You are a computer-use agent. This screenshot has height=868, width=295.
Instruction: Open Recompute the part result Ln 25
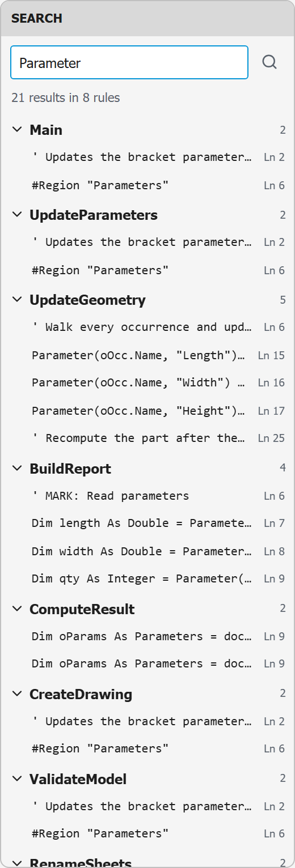147,438
